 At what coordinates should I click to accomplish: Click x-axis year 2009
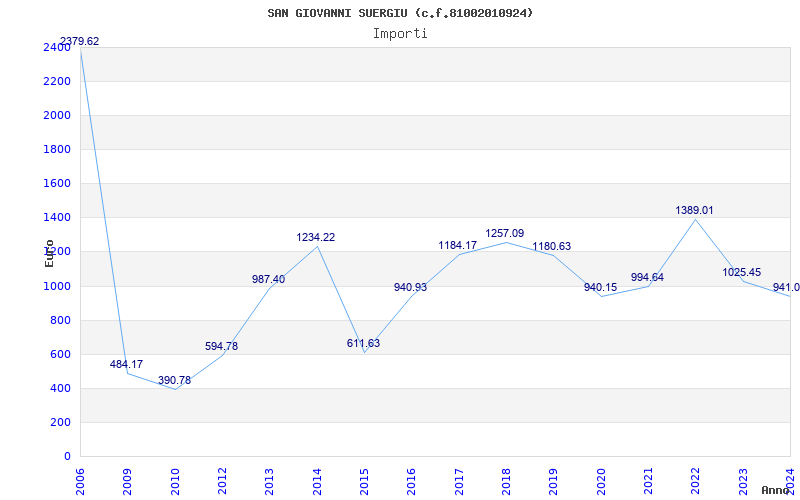[x=128, y=481]
